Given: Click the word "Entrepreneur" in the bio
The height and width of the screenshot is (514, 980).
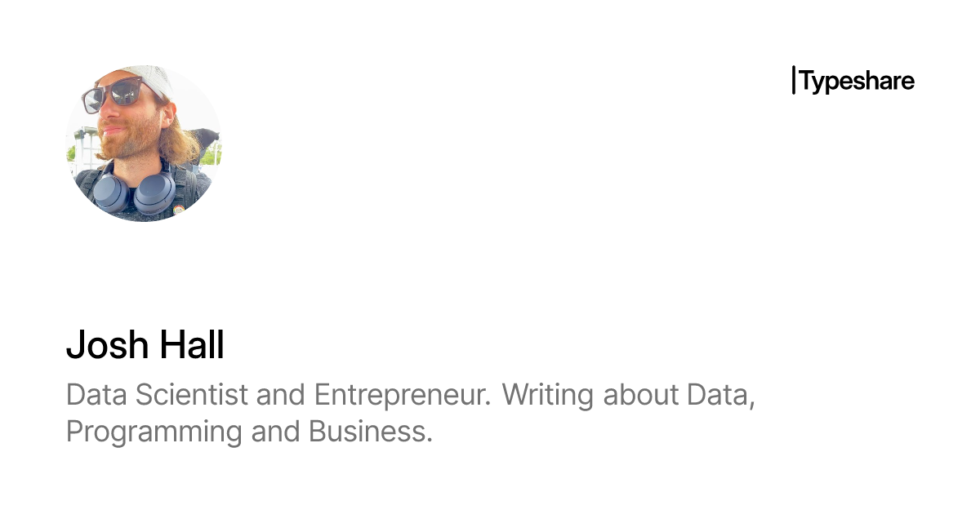Looking at the screenshot, I should tap(403, 395).
